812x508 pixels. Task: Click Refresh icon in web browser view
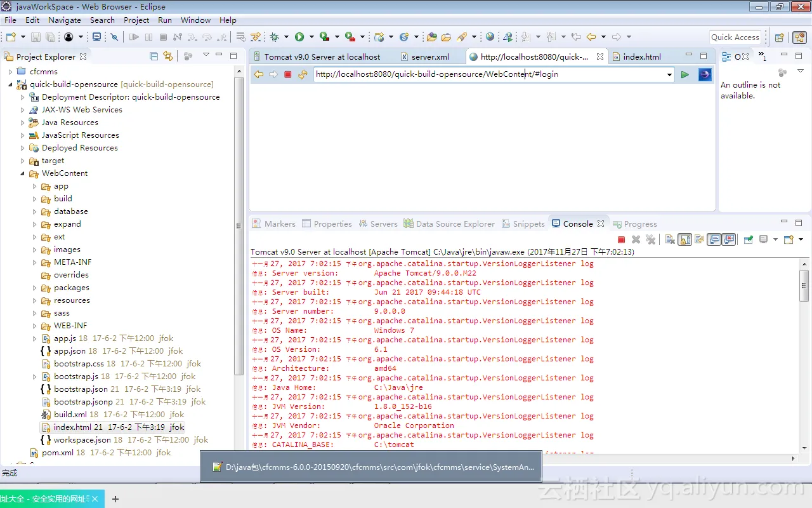pyautogui.click(x=303, y=74)
